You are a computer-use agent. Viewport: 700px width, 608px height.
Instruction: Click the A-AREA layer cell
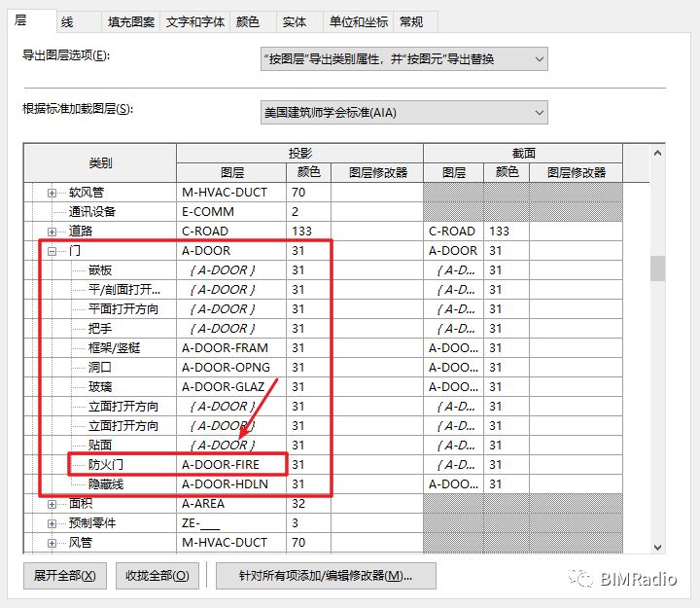pos(231,504)
